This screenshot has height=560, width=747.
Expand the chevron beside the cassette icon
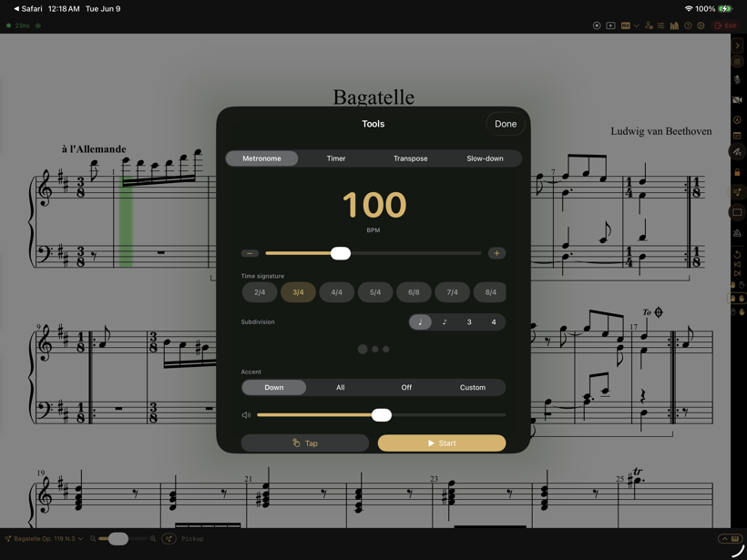coord(637,25)
